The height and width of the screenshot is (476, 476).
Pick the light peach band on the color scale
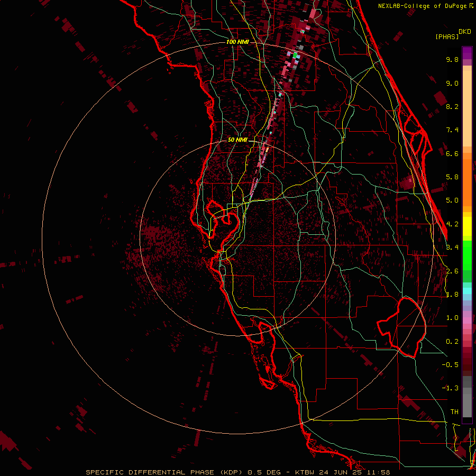pos(467,108)
